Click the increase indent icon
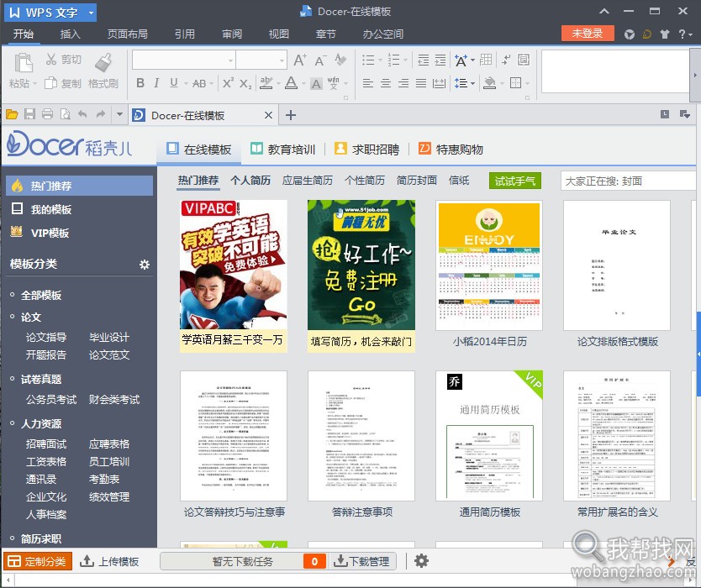Screen dimensions: 701x588 [440, 60]
